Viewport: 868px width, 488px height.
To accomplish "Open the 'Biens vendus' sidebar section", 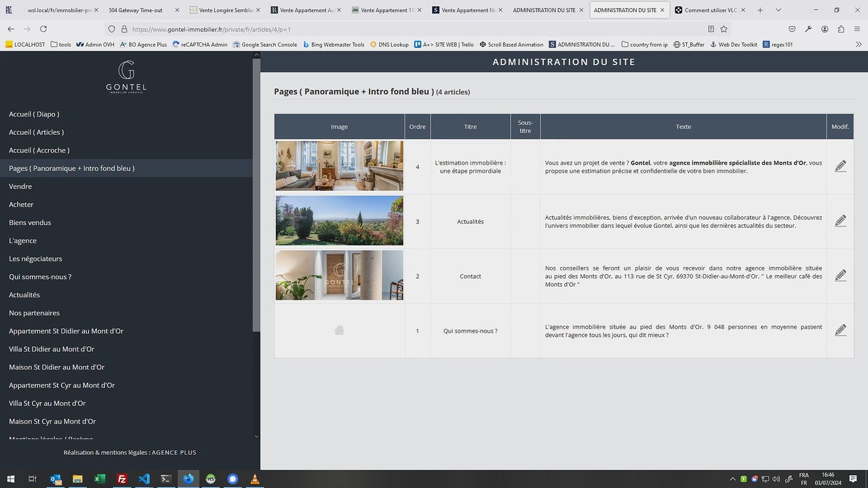I will tap(30, 222).
